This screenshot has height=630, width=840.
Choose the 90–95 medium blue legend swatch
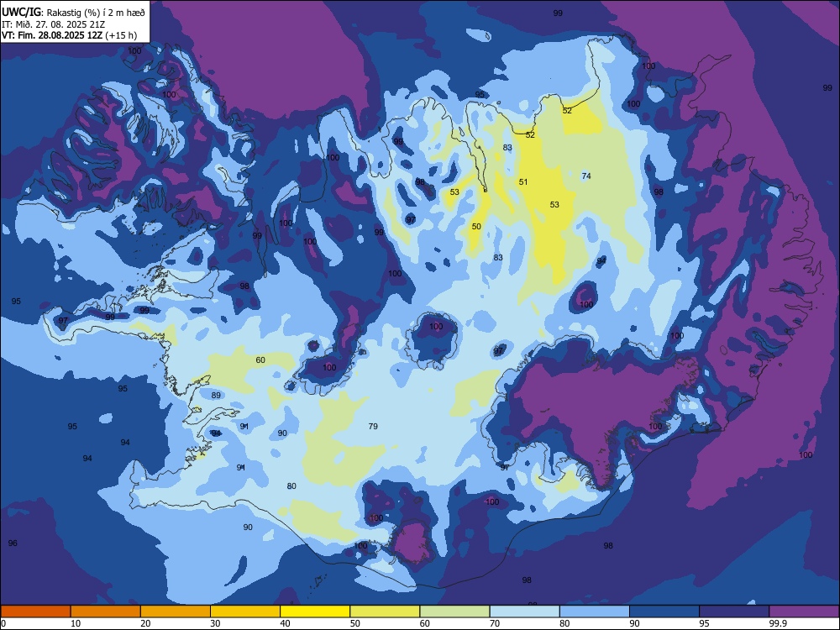pos(664,612)
